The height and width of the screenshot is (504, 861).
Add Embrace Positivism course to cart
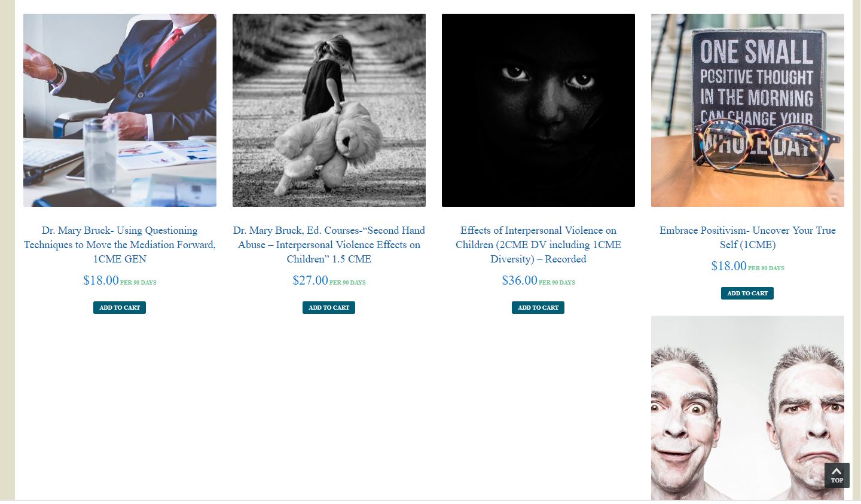(747, 293)
